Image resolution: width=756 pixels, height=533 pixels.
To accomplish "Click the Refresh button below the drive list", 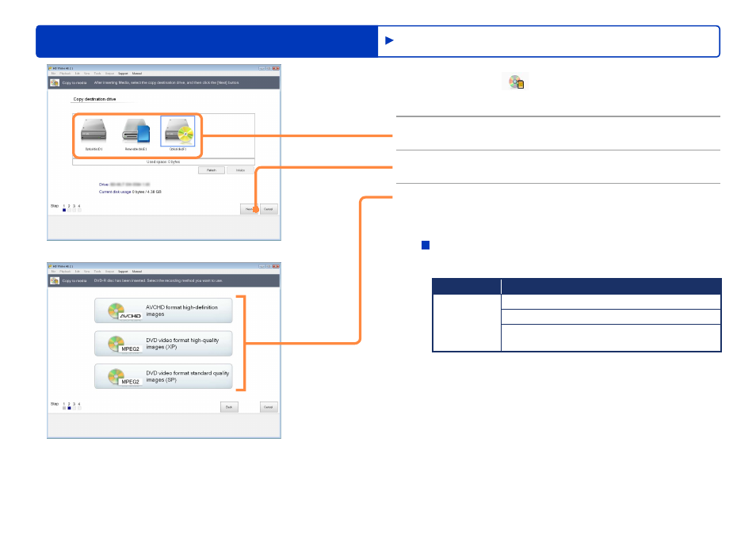I will 211,170.
